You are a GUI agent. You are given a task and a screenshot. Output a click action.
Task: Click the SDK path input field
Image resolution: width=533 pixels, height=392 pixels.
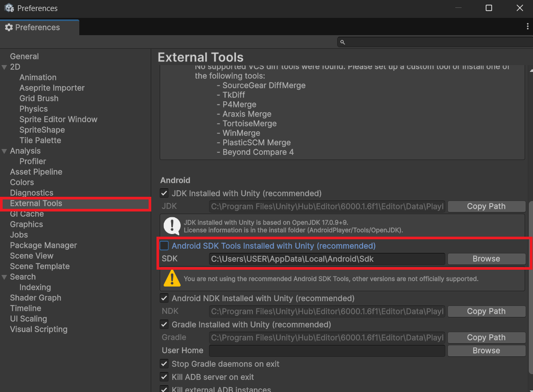[x=327, y=259]
